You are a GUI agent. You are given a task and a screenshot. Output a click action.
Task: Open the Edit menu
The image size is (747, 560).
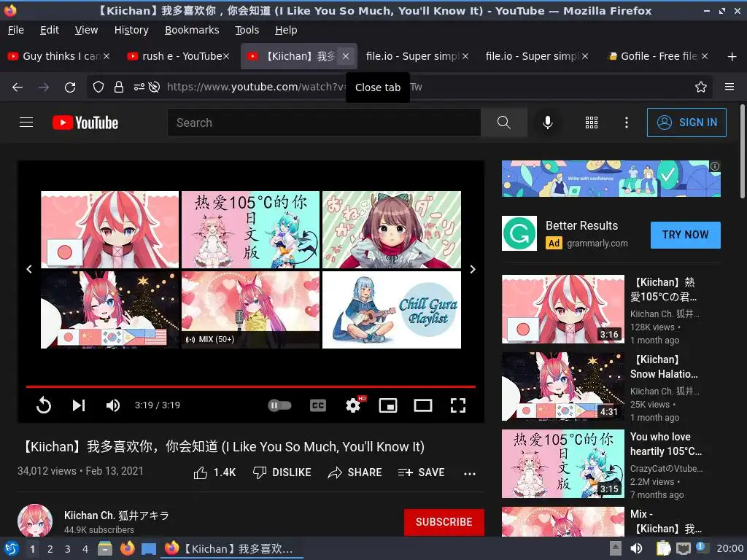click(50, 30)
